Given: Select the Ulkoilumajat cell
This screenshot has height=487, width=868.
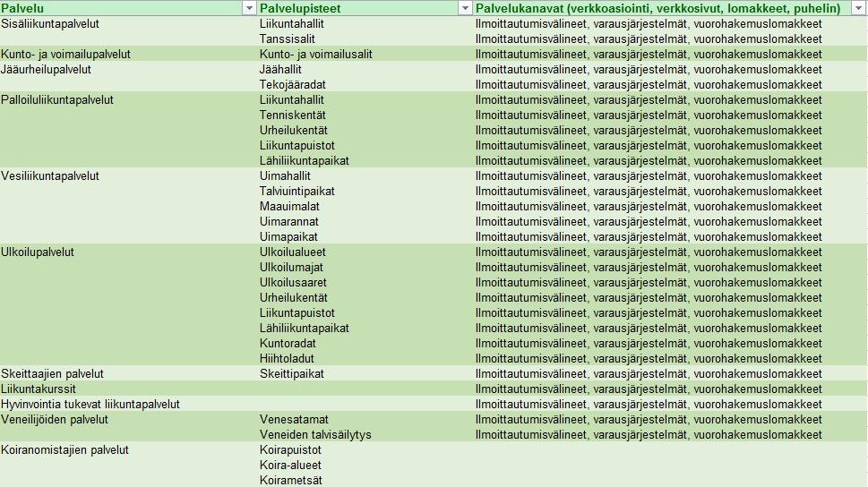Looking at the screenshot, I should pos(365,268).
